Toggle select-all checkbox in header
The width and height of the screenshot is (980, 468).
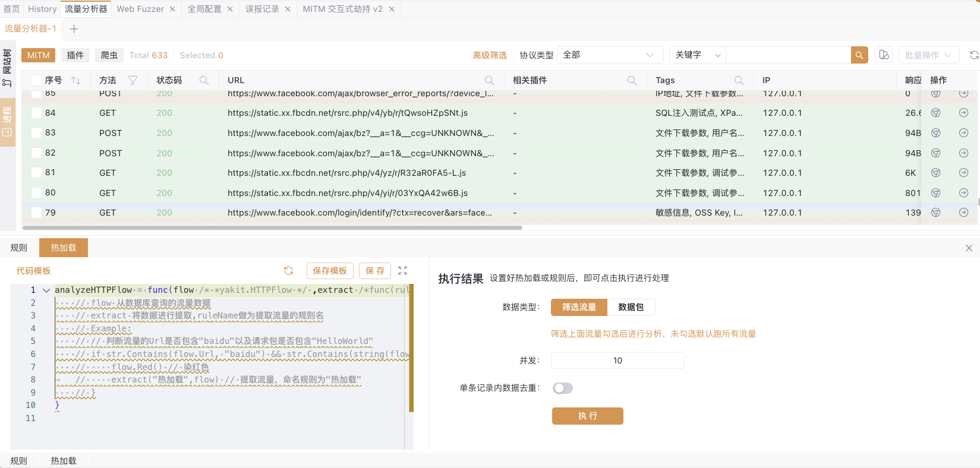coord(37,80)
